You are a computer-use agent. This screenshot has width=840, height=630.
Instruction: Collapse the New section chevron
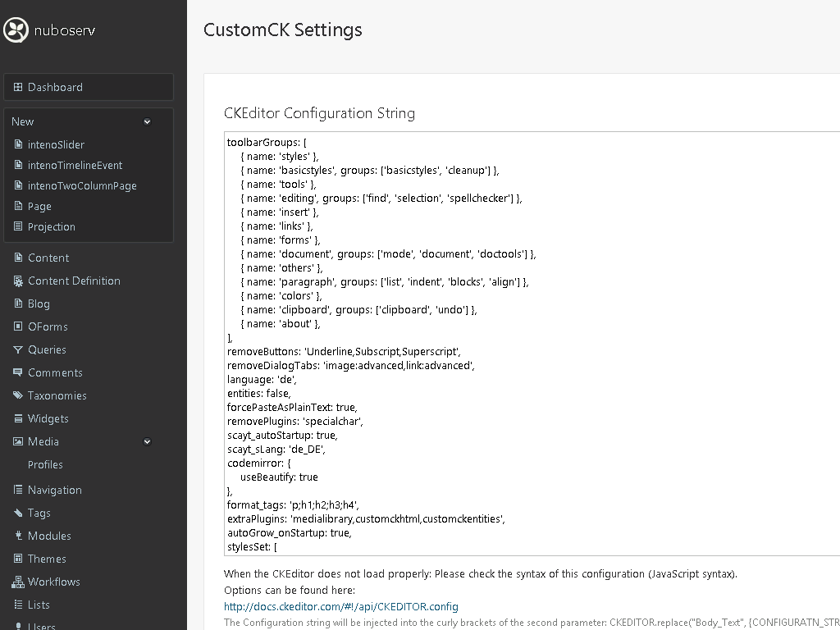coord(148,121)
